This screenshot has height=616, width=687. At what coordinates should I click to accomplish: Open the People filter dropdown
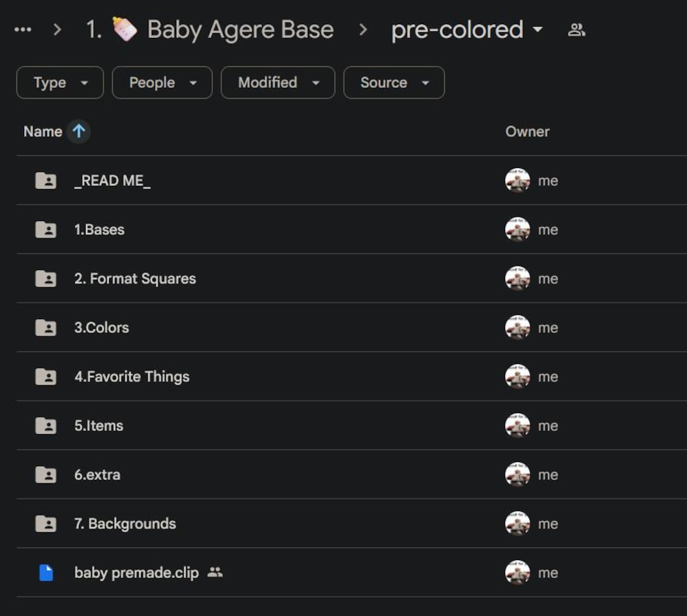tap(162, 82)
